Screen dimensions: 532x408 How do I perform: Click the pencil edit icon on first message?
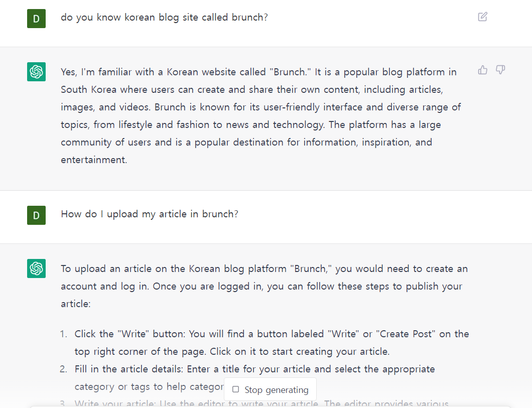click(x=482, y=17)
